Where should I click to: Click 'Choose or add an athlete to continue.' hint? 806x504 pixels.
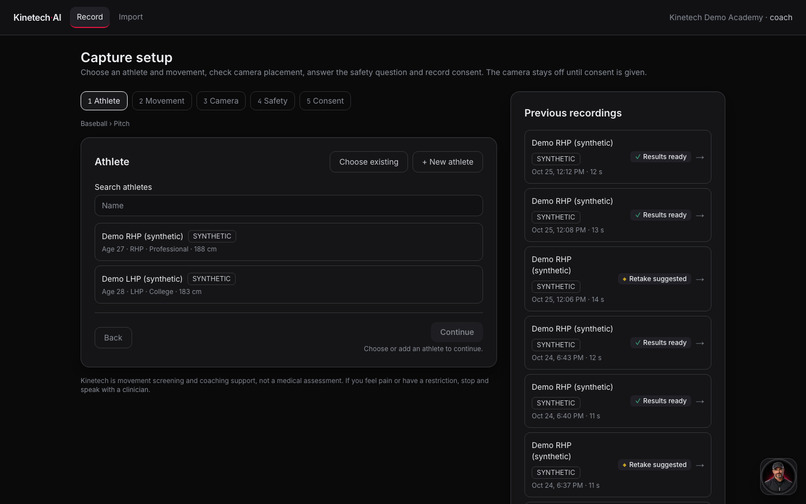point(423,349)
